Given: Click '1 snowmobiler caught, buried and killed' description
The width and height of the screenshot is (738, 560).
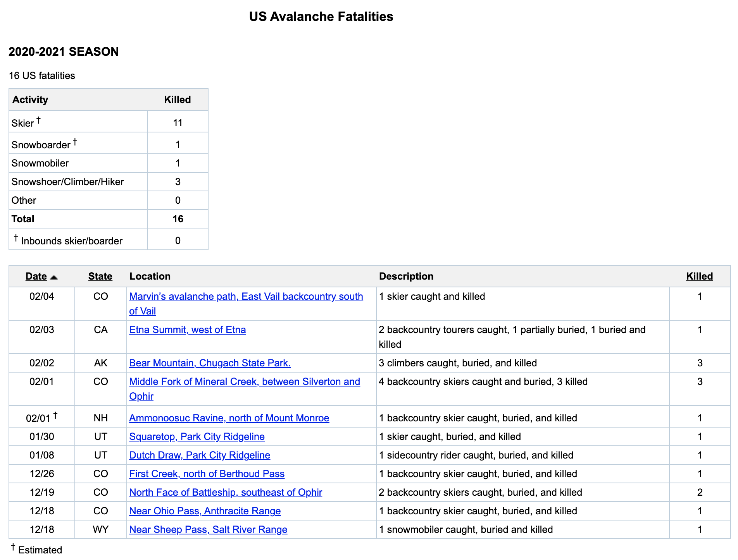Looking at the screenshot, I should pos(466,529).
